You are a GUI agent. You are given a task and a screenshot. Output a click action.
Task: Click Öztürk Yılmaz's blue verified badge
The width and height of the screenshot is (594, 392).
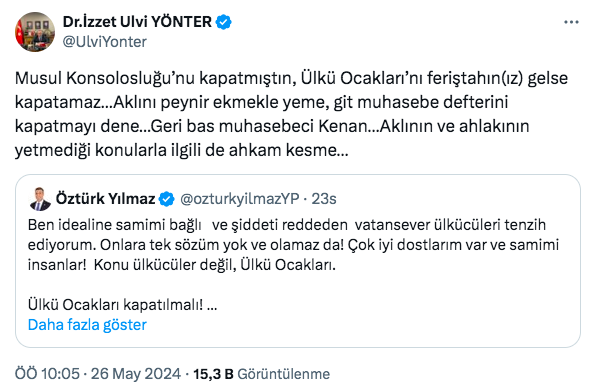tap(166, 199)
